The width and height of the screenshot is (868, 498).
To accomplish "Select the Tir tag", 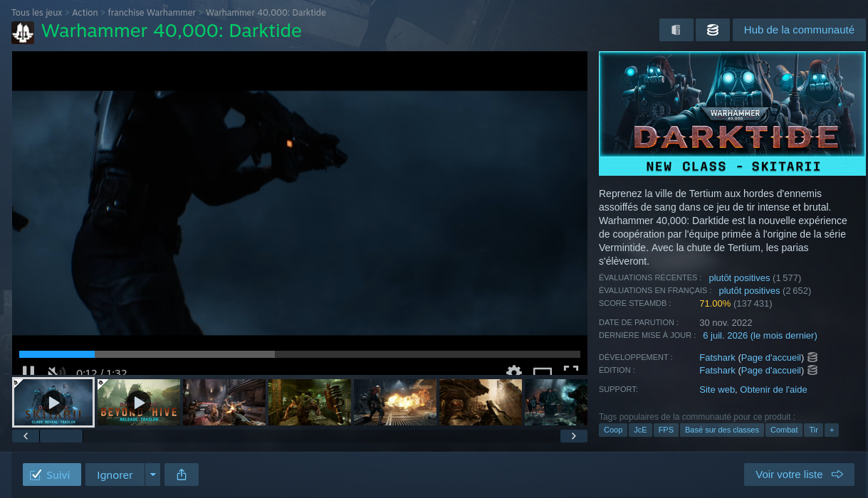I will pyautogui.click(x=813, y=430).
